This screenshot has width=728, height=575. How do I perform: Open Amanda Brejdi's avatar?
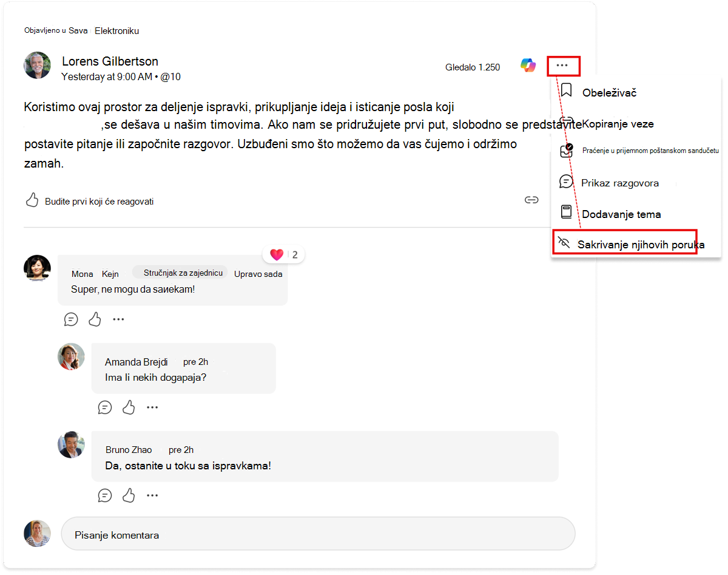pos(71,356)
